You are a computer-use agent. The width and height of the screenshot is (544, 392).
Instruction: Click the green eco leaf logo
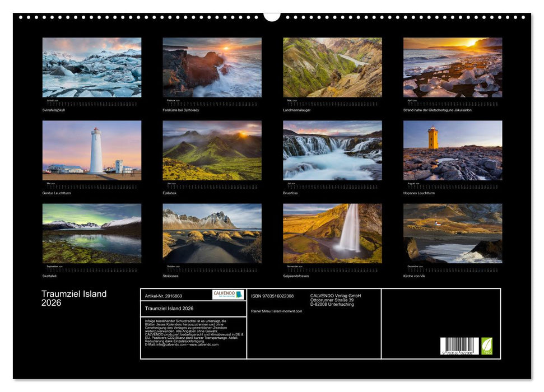(487, 346)
